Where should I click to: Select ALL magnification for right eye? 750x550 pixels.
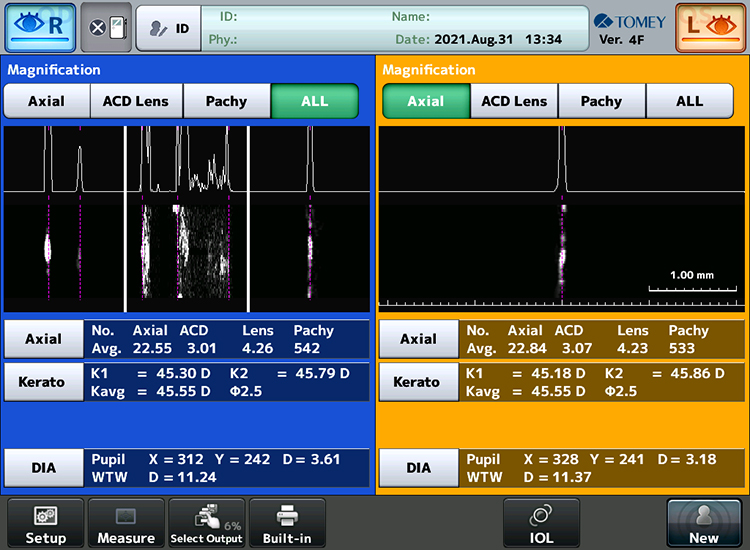(315, 101)
